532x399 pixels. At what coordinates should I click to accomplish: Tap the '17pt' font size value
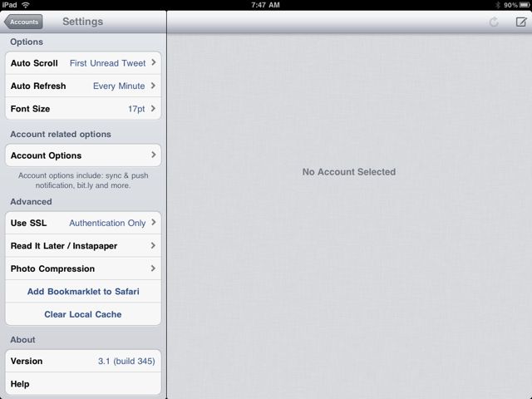[136, 109]
